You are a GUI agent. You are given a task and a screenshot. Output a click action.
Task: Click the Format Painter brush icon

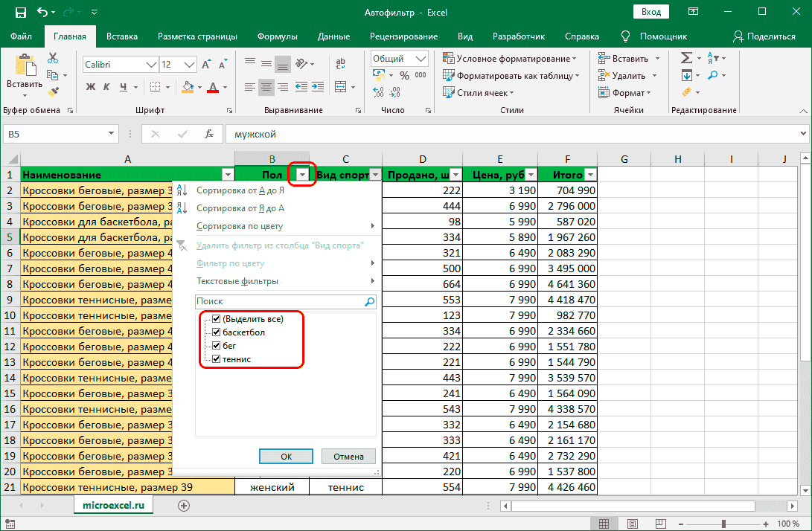point(53,92)
